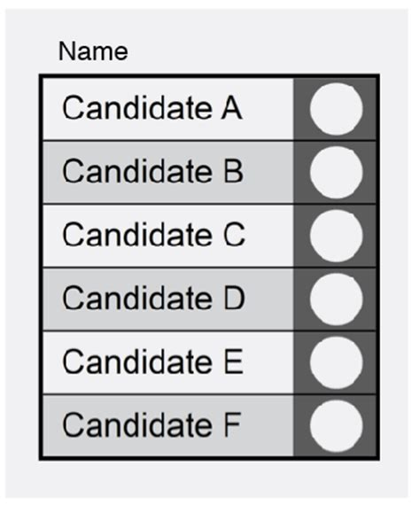The height and width of the screenshot is (513, 420).
Task: Click the letter B in second row
Action: [x=234, y=171]
